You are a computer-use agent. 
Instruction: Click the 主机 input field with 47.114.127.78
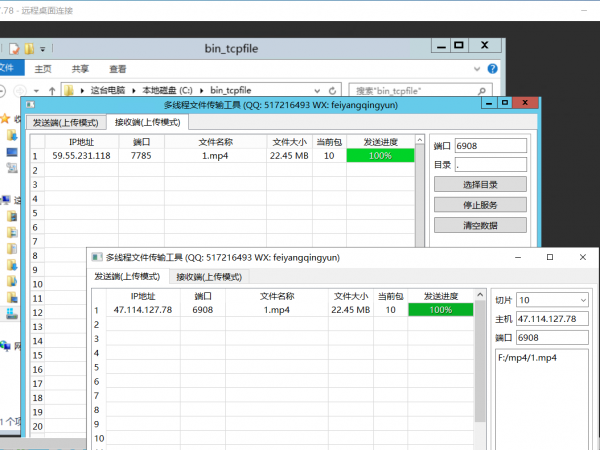(552, 319)
